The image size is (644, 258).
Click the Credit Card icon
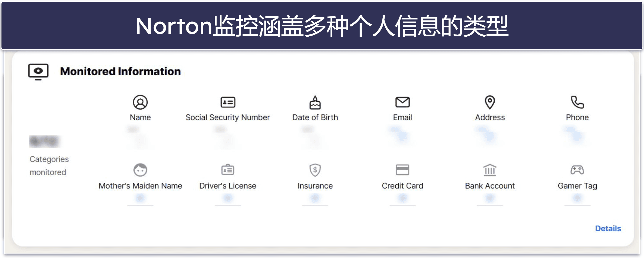pyautogui.click(x=402, y=170)
